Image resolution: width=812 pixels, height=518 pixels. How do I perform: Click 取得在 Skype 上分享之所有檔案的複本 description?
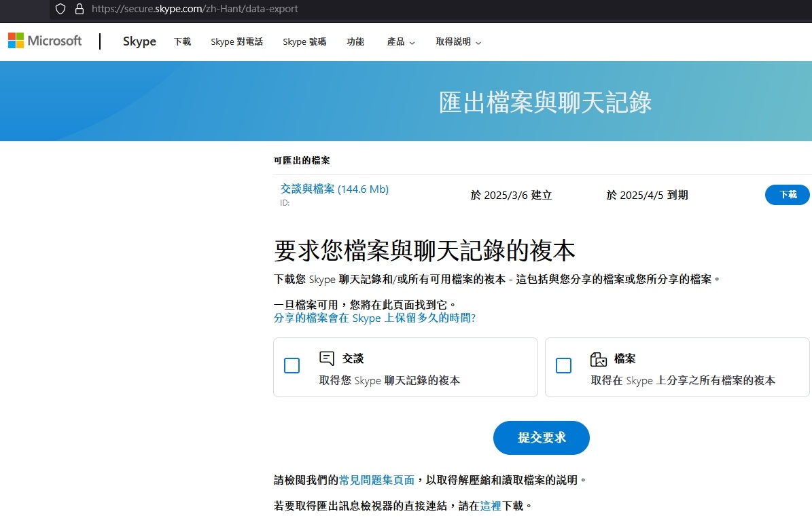pos(683,380)
